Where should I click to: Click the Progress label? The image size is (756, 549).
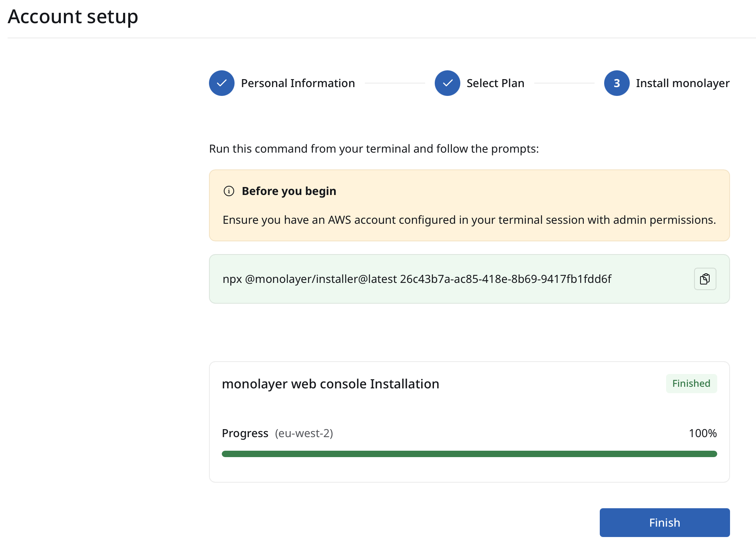(245, 433)
